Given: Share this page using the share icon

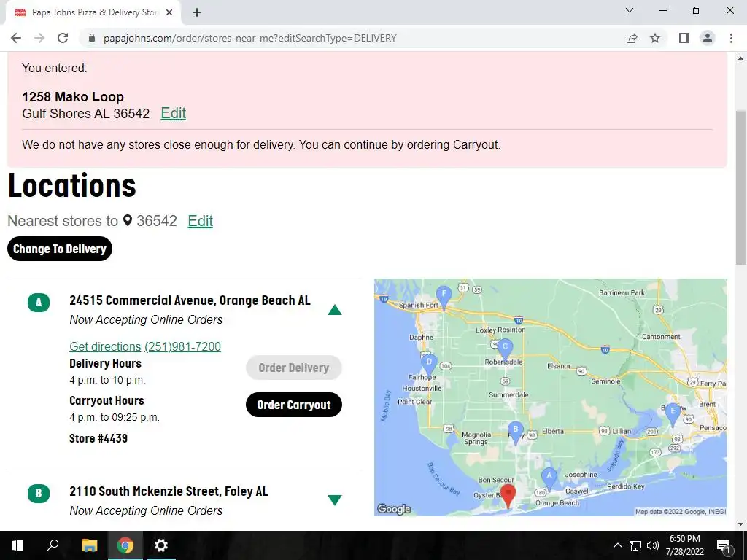Looking at the screenshot, I should pyautogui.click(x=632, y=38).
